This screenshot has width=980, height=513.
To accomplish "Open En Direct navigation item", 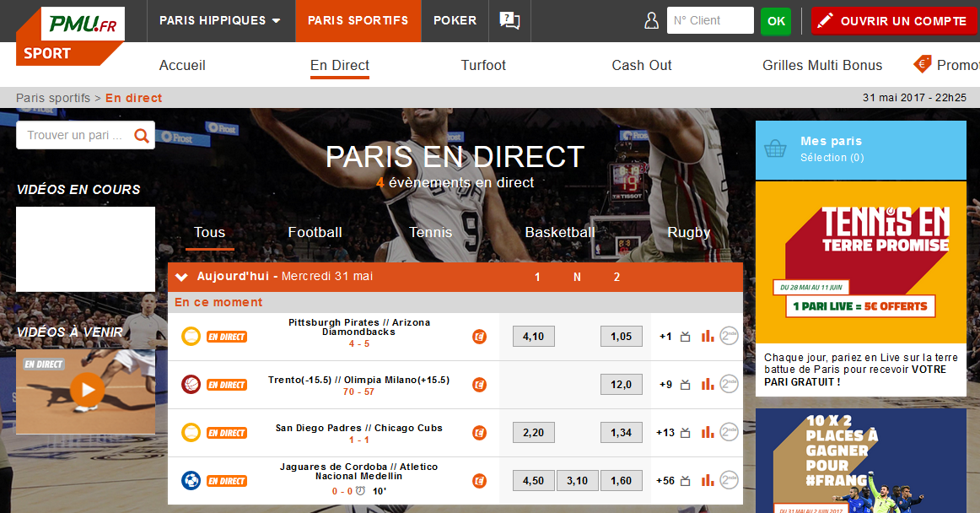I will [340, 65].
